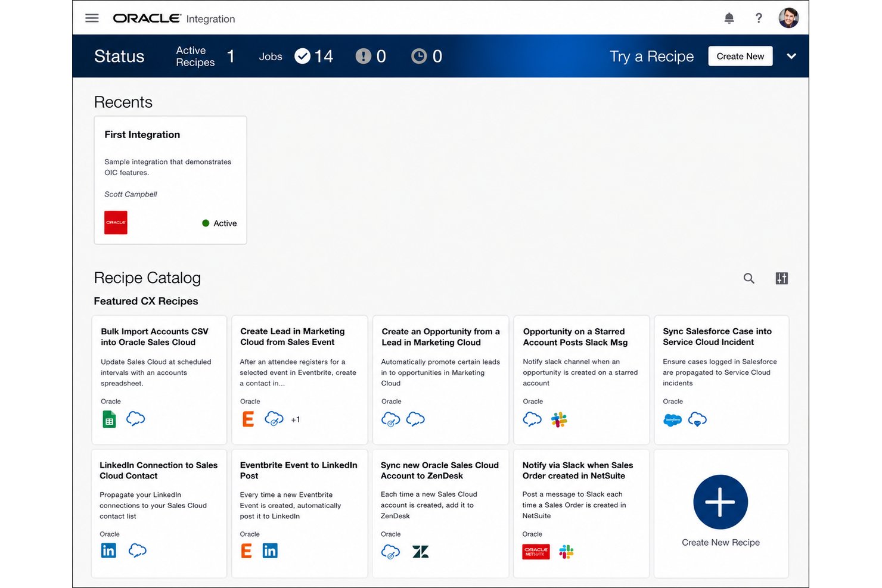This screenshot has width=882, height=588.
Task: Click the Status heading in the banner
Action: [x=119, y=56]
